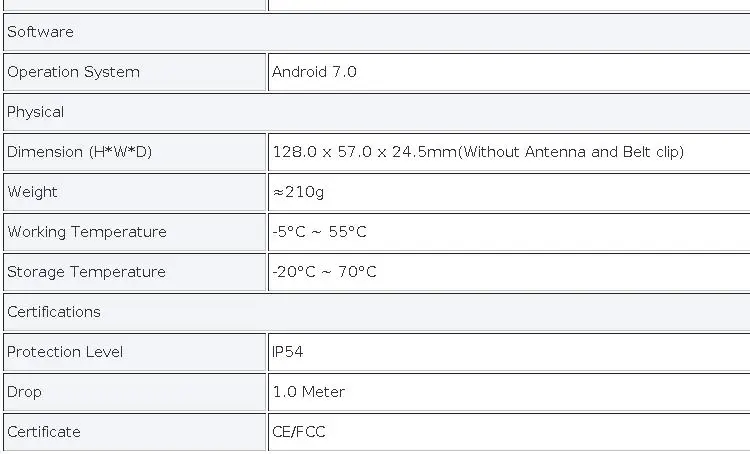Select the Storage Temperature label cell
The image size is (750, 454).
(x=135, y=272)
